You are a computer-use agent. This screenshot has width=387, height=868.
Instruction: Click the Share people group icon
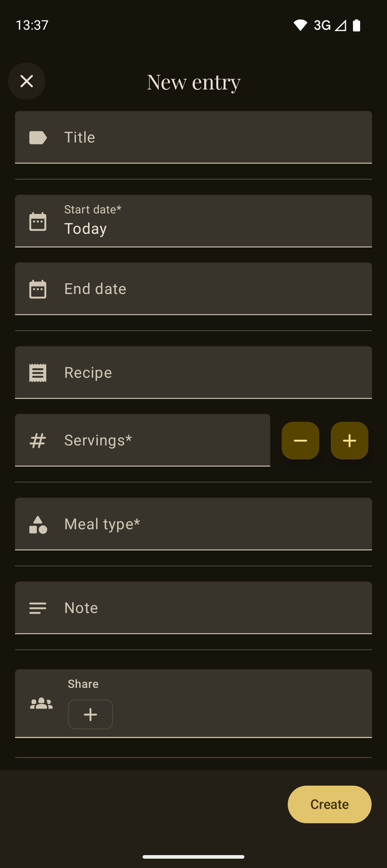[x=41, y=704]
